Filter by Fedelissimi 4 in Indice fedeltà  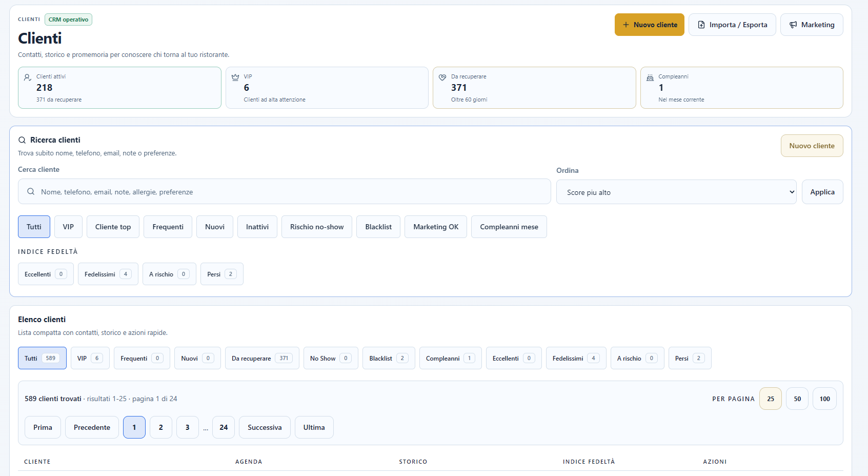pos(108,274)
